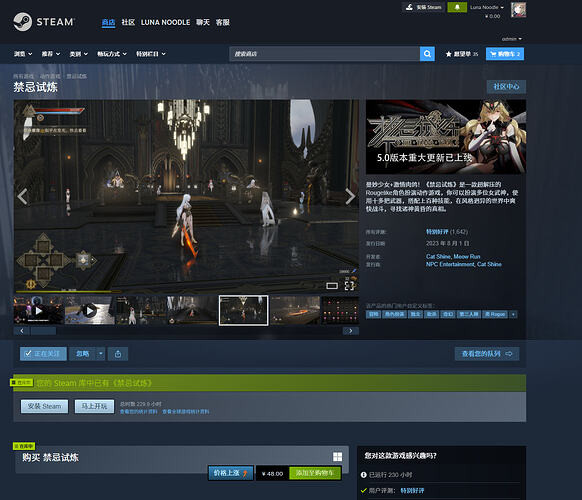Click the 用户评测 特别好评 link in sidebar
This screenshot has height=500, width=582.
[412, 491]
